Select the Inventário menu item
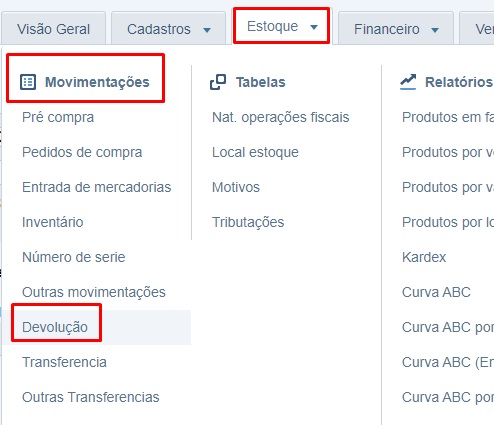494x425 pixels. [53, 222]
